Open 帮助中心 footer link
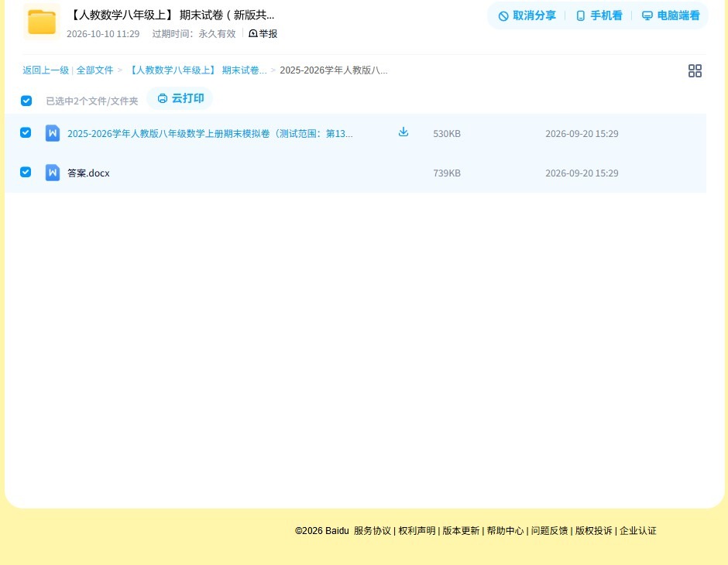728x565 pixels. (x=505, y=531)
